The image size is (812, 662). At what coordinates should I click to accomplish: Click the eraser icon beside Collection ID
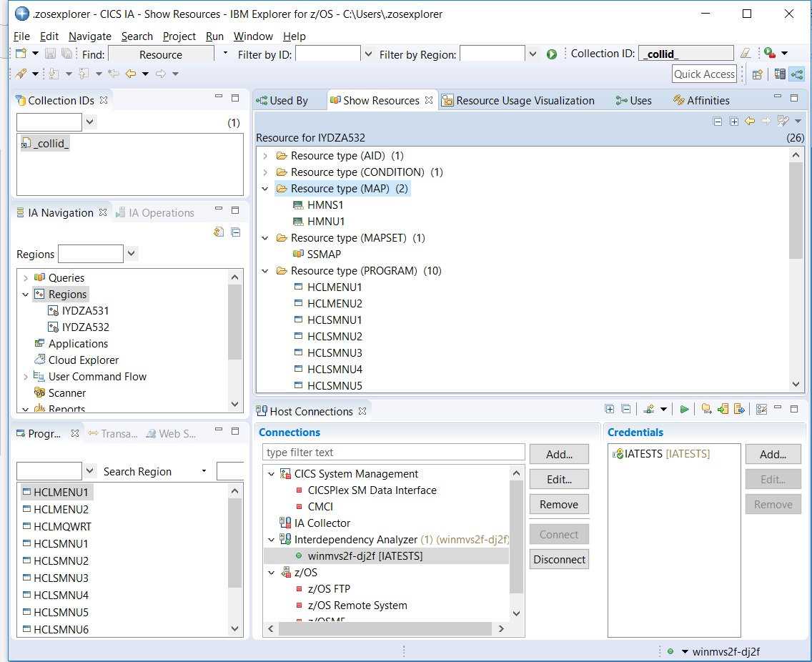(x=746, y=54)
